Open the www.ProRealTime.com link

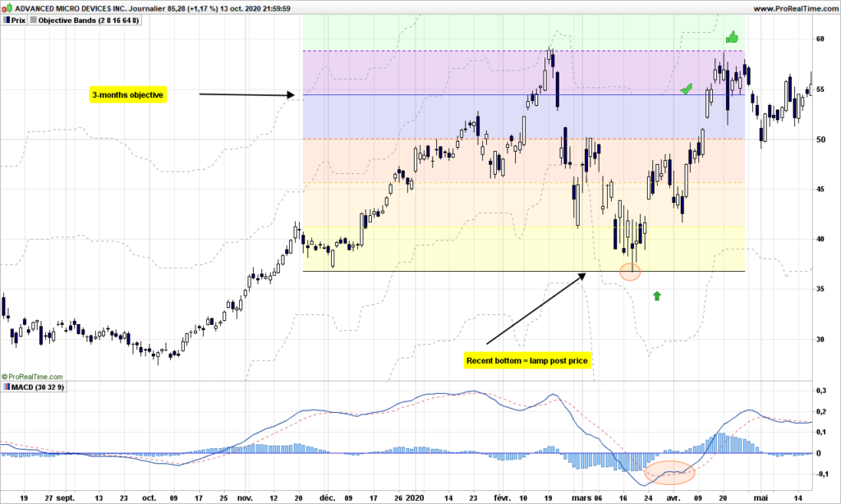coord(795,8)
